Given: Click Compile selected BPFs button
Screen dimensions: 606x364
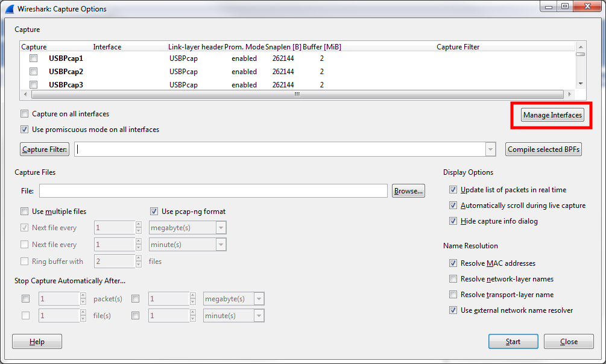Looking at the screenshot, I should [x=543, y=149].
